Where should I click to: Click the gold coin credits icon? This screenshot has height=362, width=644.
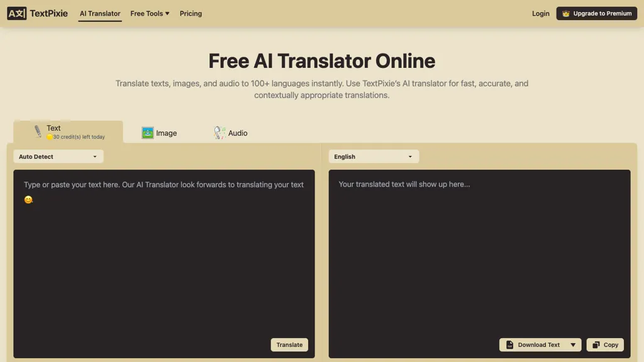click(50, 137)
